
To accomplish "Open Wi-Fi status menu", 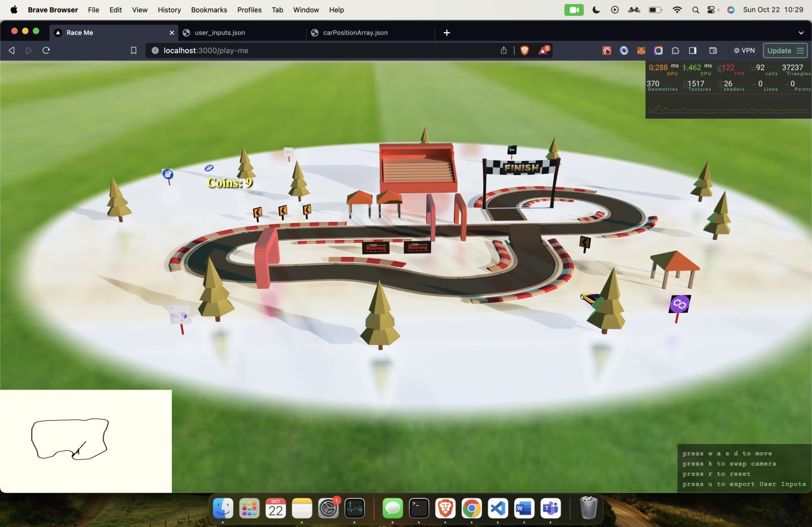I will [x=677, y=10].
